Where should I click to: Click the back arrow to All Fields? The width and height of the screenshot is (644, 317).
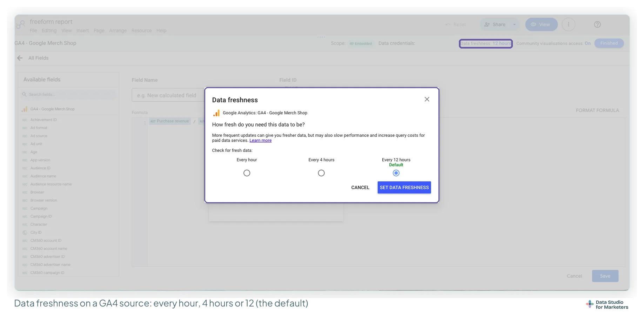pyautogui.click(x=20, y=58)
